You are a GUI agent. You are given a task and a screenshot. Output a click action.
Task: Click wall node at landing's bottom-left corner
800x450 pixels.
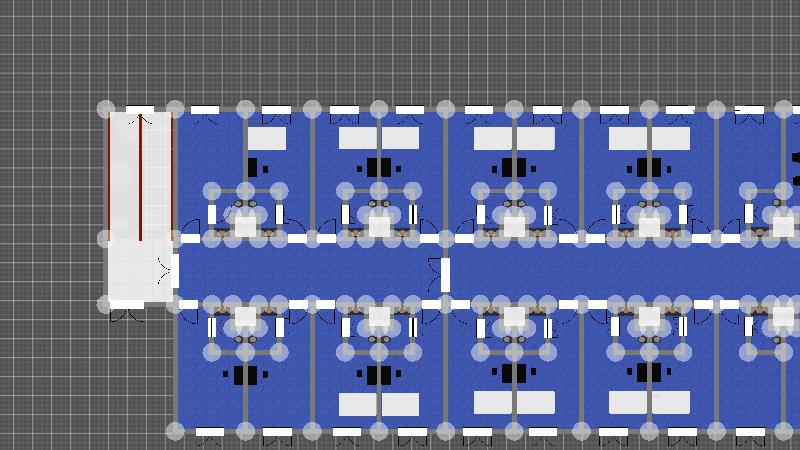[106, 304]
